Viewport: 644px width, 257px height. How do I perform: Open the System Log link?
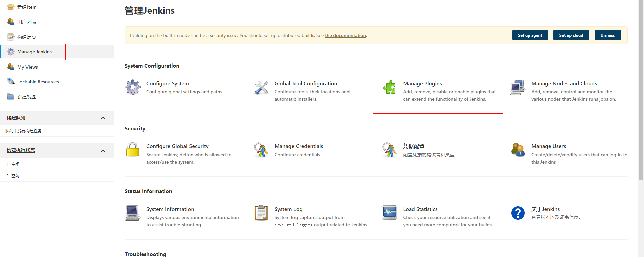tap(288, 209)
